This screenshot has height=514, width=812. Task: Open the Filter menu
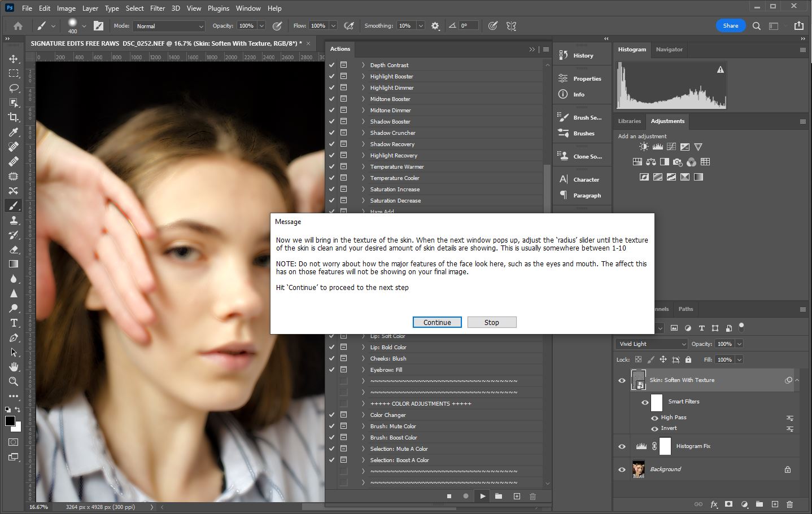pyautogui.click(x=158, y=8)
